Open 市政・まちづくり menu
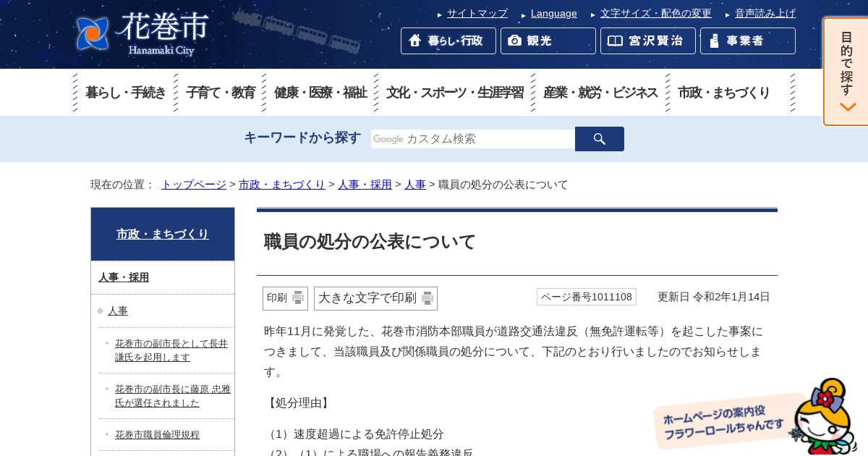 [724, 93]
